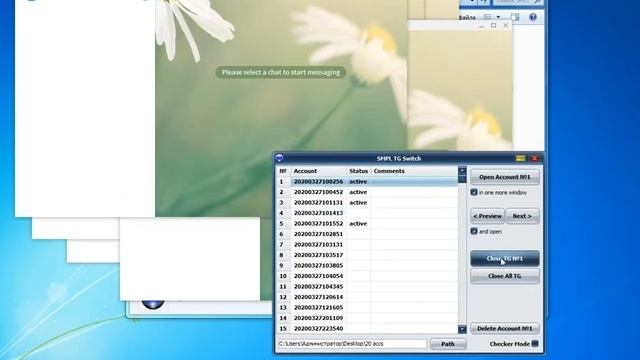640x360 pixels.
Task: Open the Explorer view options dropdown arrow
Action: coord(498,17)
